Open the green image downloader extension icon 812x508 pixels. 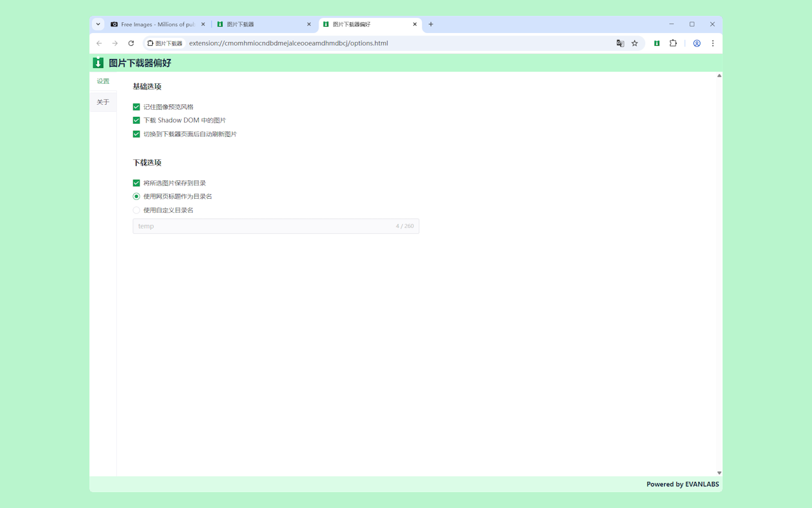[657, 43]
